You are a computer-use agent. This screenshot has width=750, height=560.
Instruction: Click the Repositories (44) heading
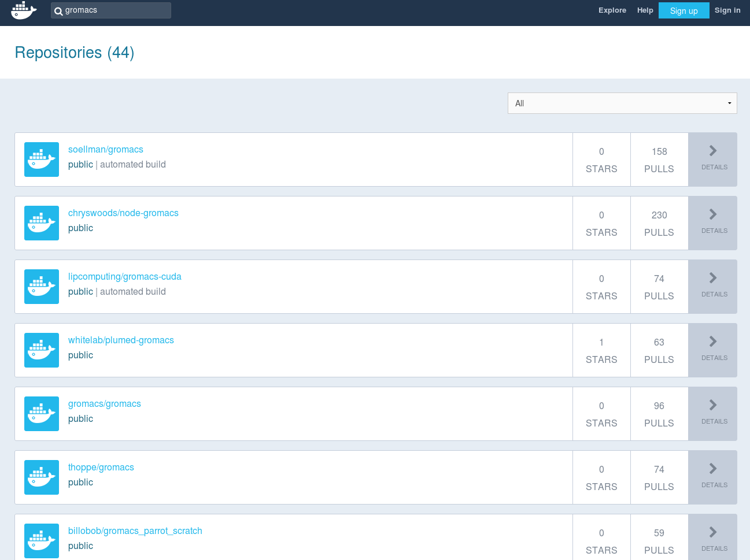(75, 53)
